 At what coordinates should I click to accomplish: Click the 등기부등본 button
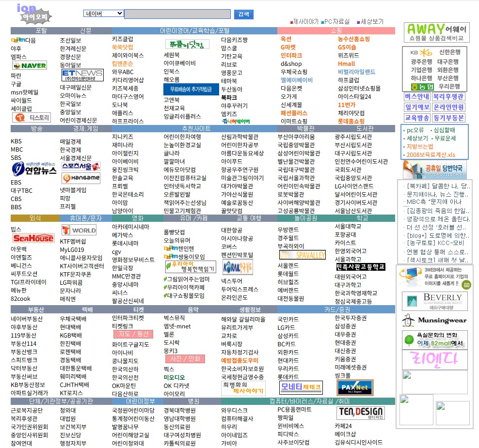(448, 118)
